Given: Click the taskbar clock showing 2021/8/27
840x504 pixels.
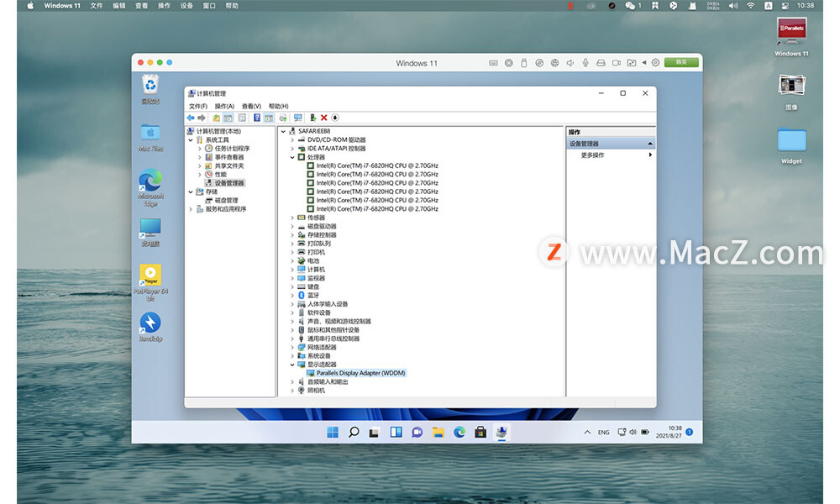Looking at the screenshot, I should point(669,433).
